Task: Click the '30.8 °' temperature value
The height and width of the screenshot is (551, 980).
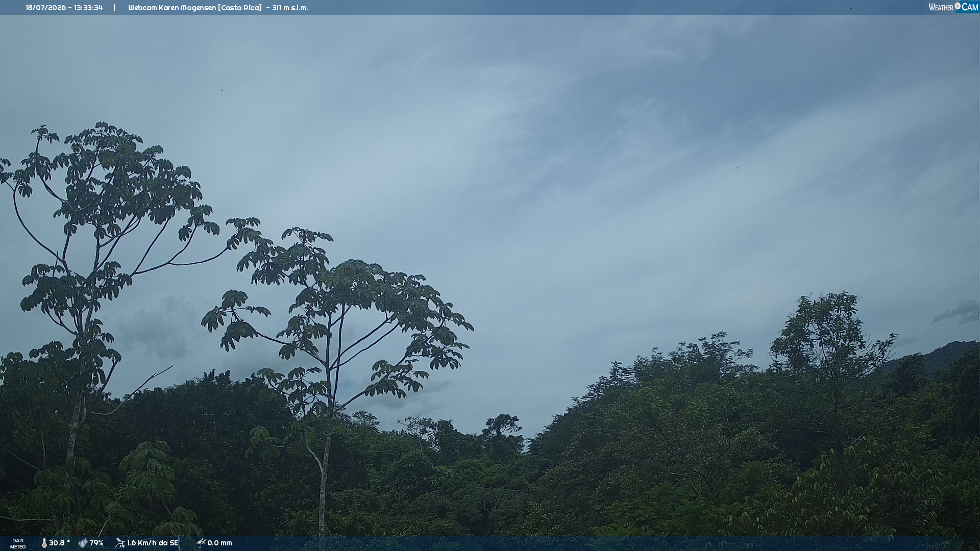Action: coord(59,543)
